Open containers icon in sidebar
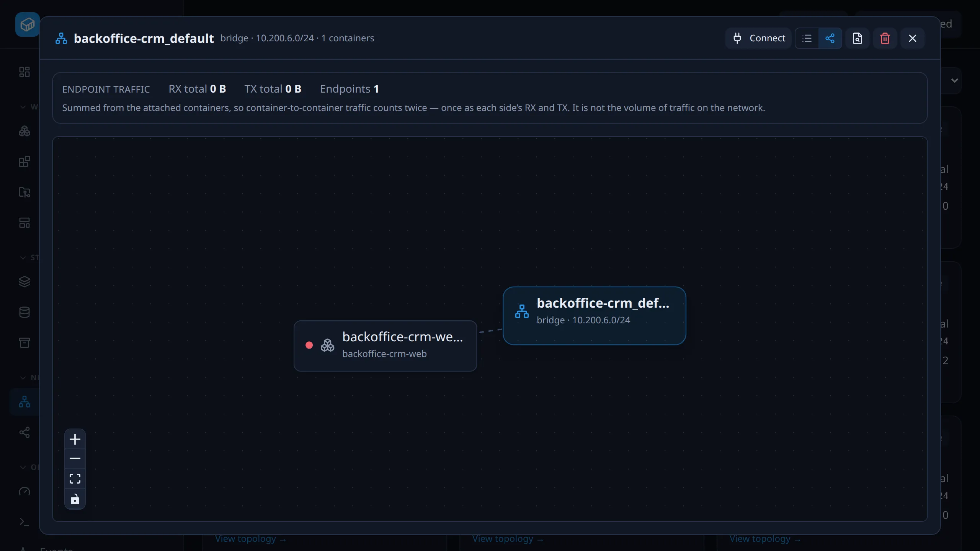Viewport: 980px width, 551px height. point(24,131)
